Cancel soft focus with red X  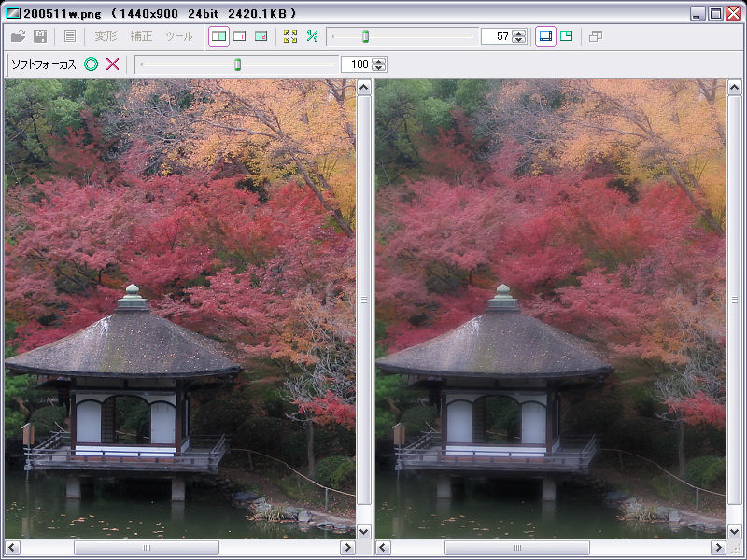pyautogui.click(x=113, y=64)
